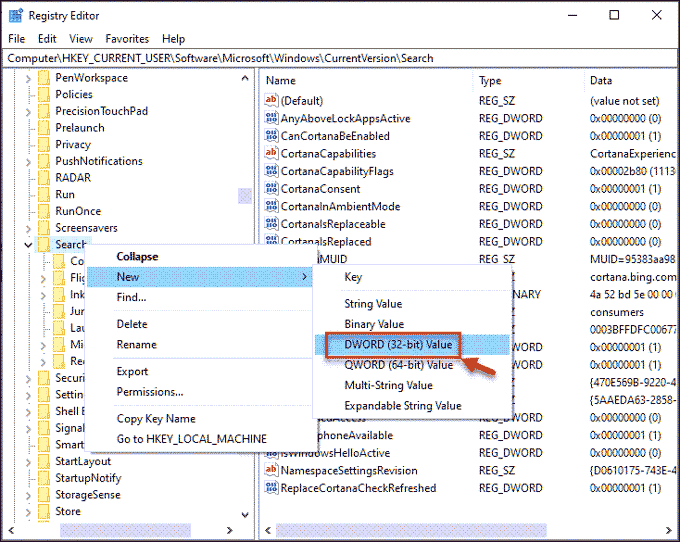Viewport: 680px width, 542px height.
Task: Click the Type column header
Action: click(528, 81)
